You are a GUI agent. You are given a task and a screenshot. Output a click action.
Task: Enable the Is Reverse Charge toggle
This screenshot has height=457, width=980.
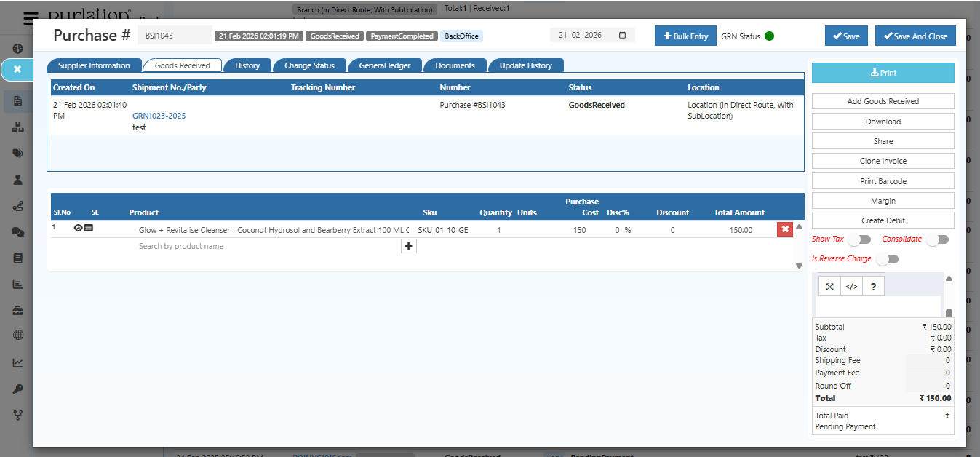click(x=888, y=258)
